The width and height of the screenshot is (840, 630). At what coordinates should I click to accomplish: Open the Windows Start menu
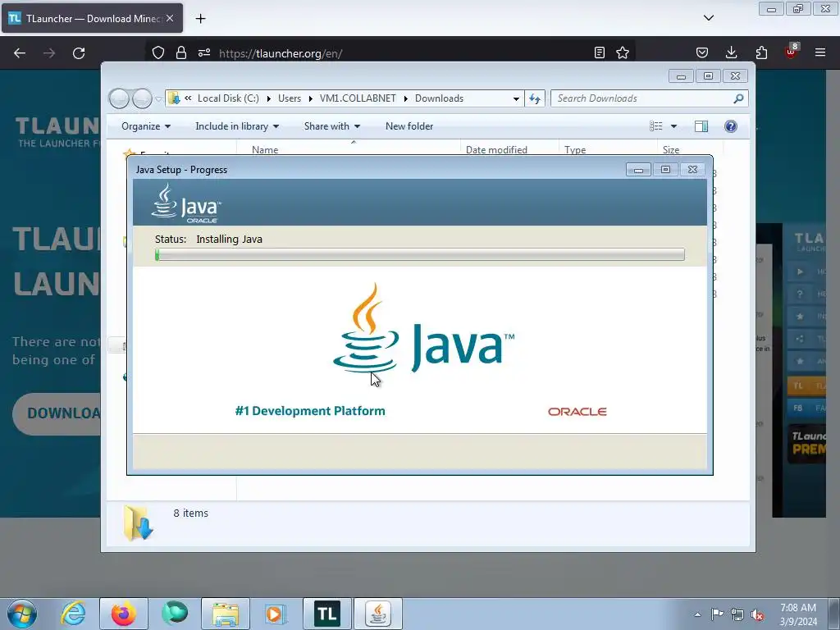point(21,614)
